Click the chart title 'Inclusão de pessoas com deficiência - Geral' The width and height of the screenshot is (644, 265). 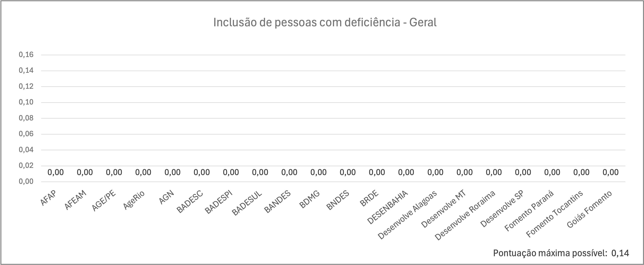click(x=325, y=23)
